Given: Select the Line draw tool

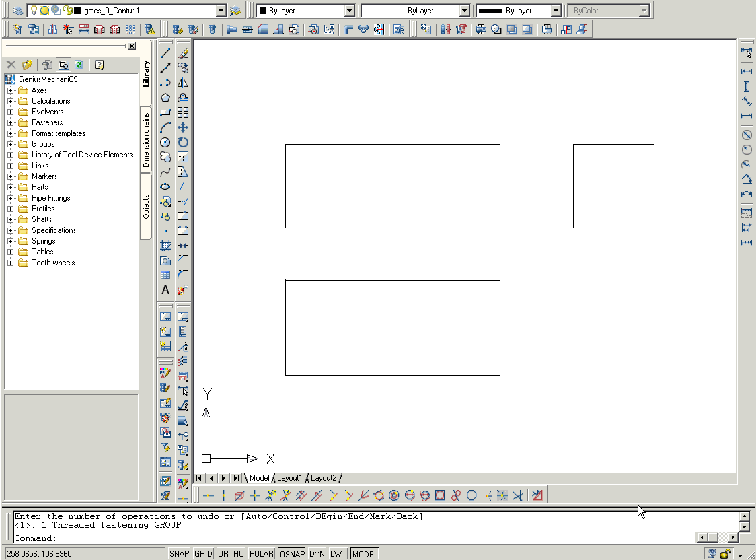Looking at the screenshot, I should tap(165, 54).
